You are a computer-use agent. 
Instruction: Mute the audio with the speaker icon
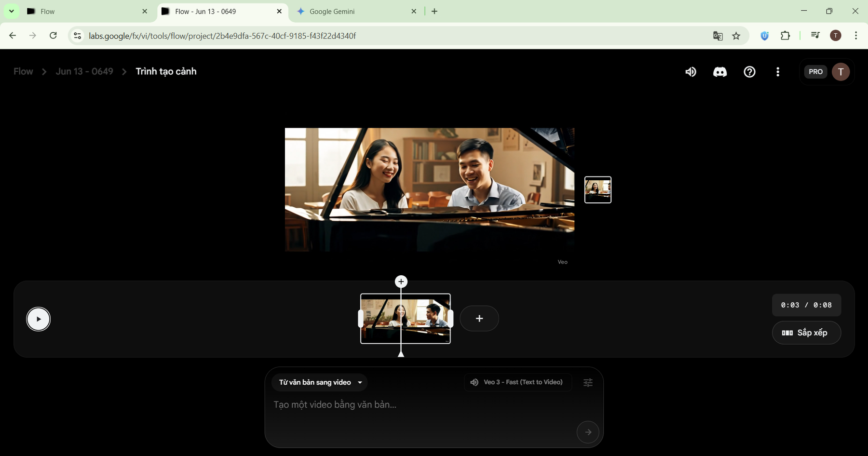click(691, 72)
